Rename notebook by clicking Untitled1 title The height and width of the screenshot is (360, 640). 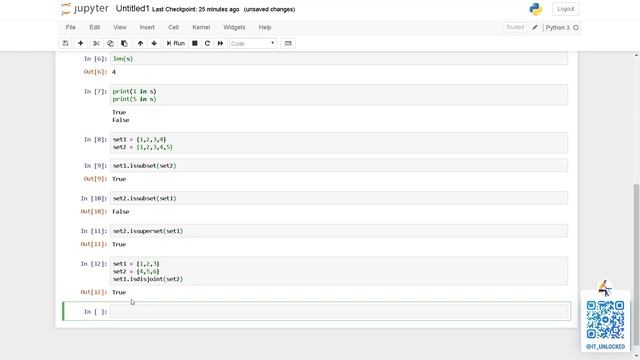(x=133, y=9)
